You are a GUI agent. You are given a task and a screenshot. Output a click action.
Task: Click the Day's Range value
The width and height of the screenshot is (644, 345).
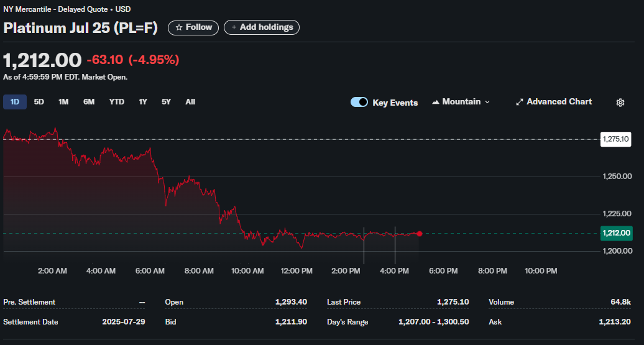click(x=434, y=322)
